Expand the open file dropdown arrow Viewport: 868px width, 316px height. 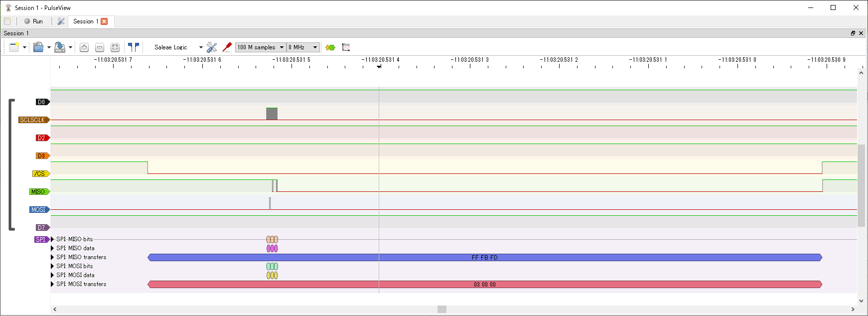(49, 47)
